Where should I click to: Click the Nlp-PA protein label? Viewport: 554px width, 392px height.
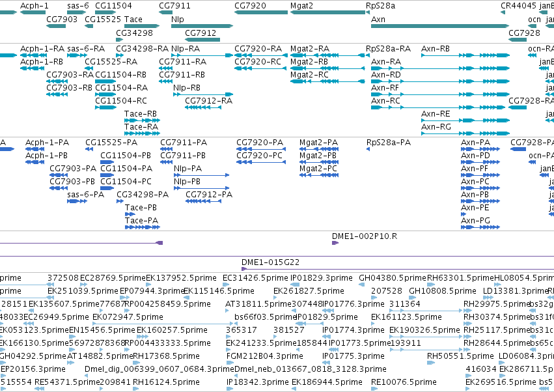click(187, 169)
